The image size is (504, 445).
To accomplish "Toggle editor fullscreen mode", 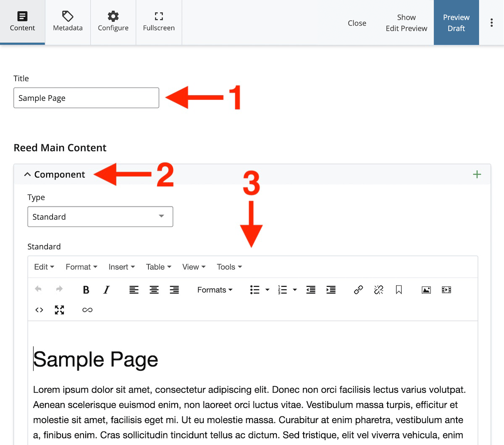I will coord(59,310).
